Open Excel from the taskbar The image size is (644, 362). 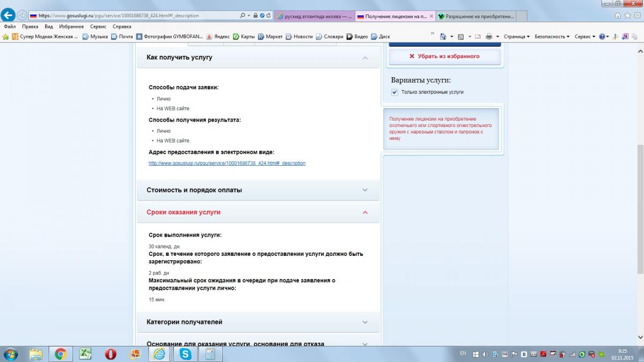[85, 353]
